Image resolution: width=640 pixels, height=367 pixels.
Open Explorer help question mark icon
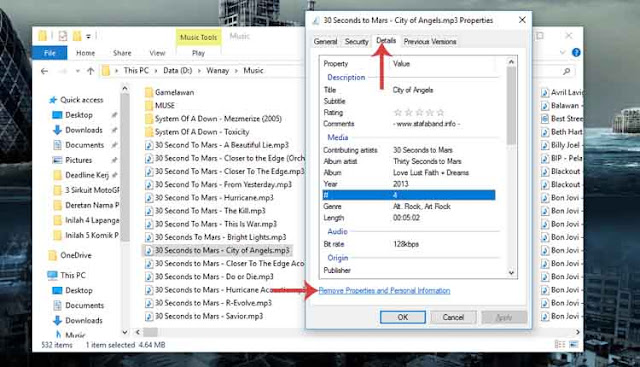576,53
